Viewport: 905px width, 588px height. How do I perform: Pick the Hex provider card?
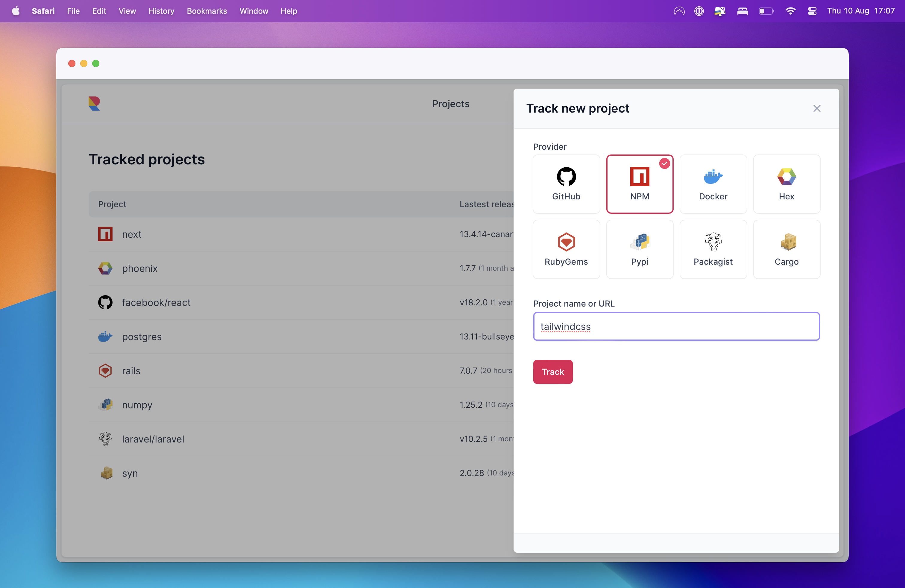(786, 184)
